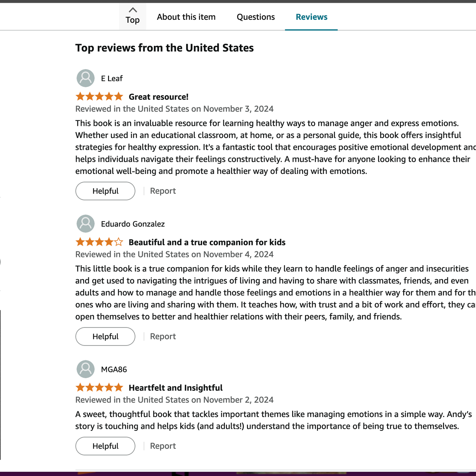The height and width of the screenshot is (476, 476).
Task: Mark E Leaf's review as Helpful
Action: click(105, 191)
